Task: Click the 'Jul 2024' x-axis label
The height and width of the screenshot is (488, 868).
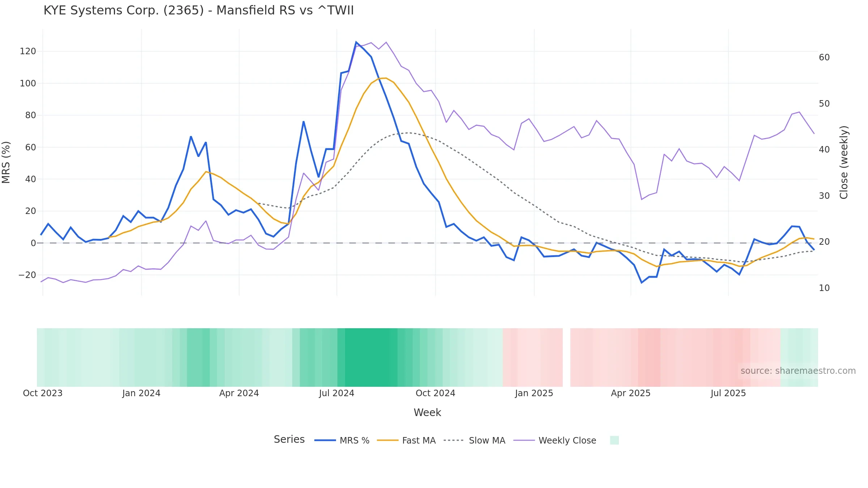Action: (337, 393)
